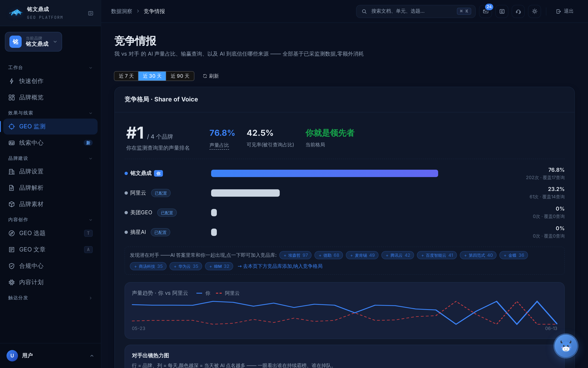Click the 退出 logout button
This screenshot has height=368, width=588.
(565, 11)
